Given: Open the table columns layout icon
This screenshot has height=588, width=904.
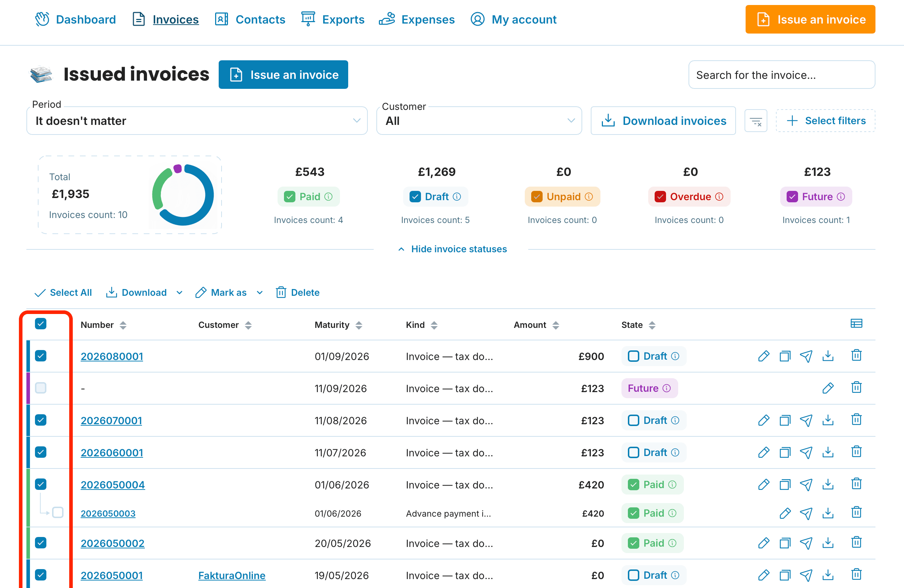Looking at the screenshot, I should click(x=856, y=324).
